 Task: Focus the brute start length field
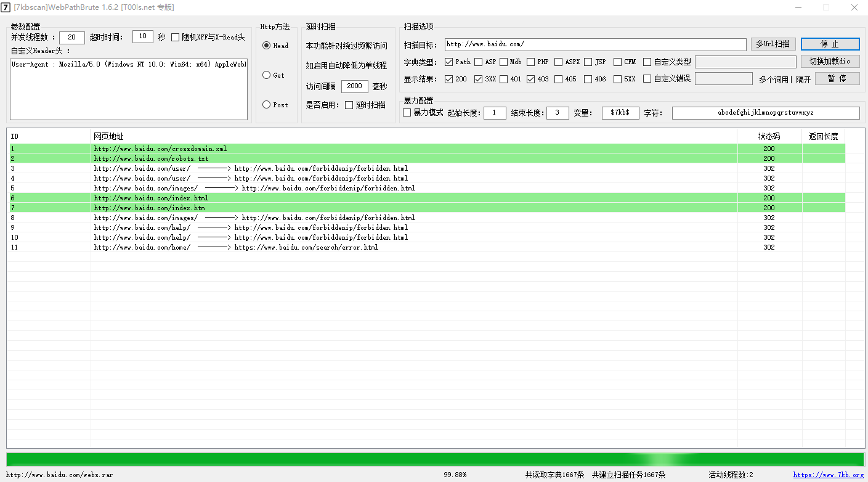click(495, 113)
